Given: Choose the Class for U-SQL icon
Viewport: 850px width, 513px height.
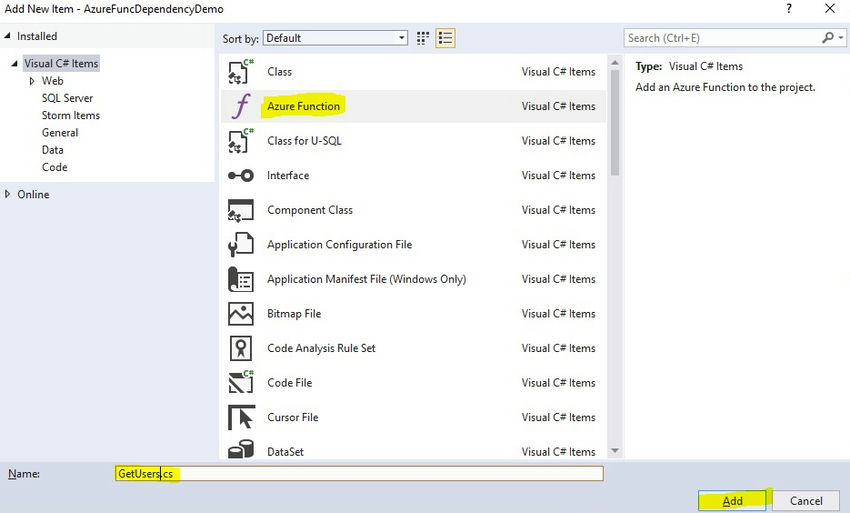Looking at the screenshot, I should coord(241,141).
